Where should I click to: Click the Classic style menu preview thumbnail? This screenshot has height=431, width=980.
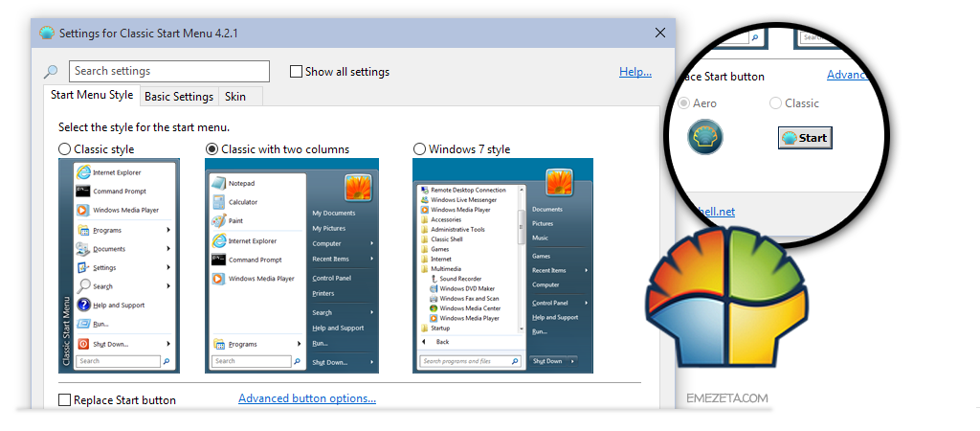(119, 266)
